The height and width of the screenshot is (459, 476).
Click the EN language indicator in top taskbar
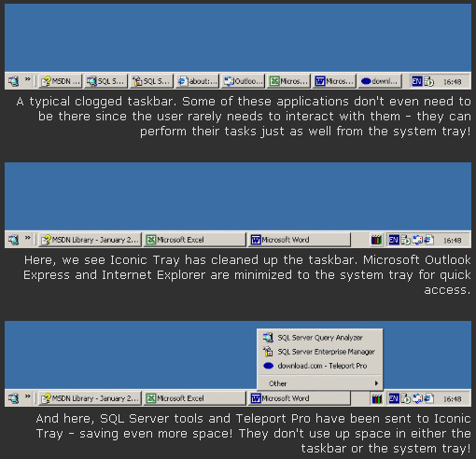click(x=416, y=81)
